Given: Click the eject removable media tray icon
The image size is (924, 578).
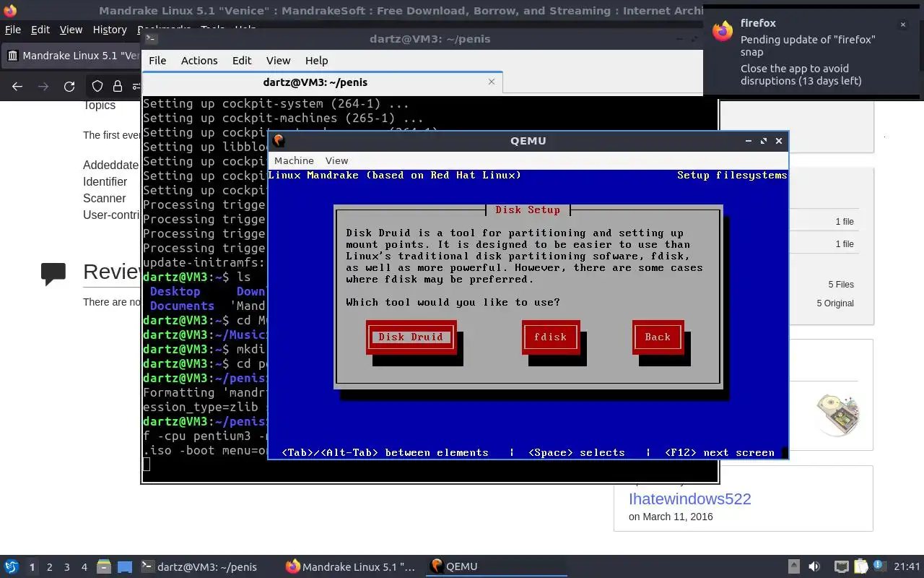Looking at the screenshot, I should 793,567.
